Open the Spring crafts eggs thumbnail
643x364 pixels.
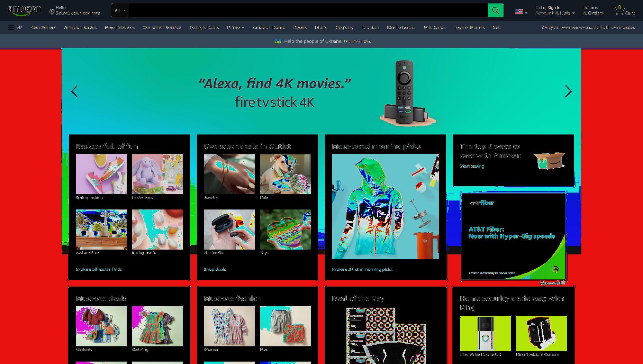point(157,230)
